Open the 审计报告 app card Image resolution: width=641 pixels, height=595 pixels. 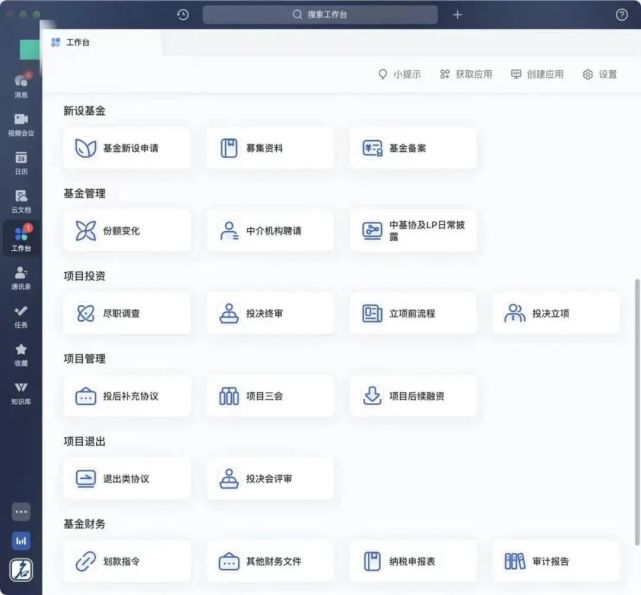tap(556, 561)
